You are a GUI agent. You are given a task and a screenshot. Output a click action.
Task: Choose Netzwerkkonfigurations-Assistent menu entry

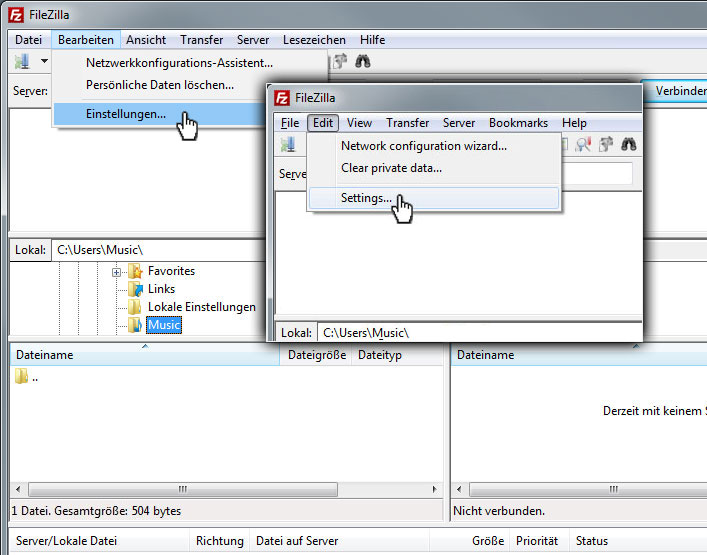[179, 63]
